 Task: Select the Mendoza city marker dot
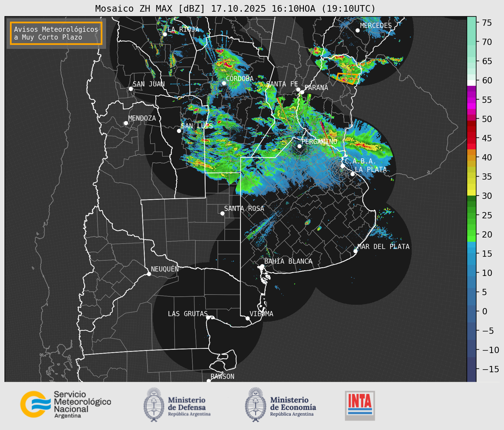point(126,123)
